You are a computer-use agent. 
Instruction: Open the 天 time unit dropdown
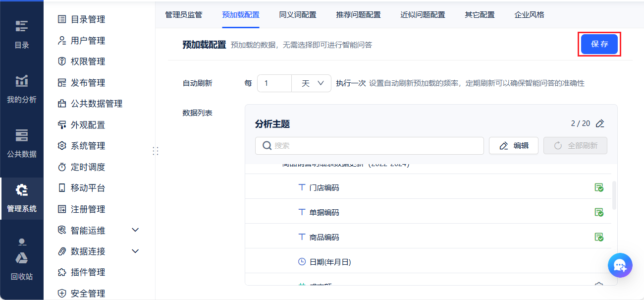click(x=312, y=83)
